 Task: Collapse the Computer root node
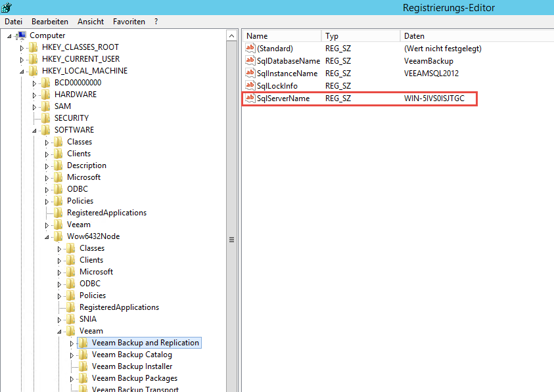pyautogui.click(x=9, y=36)
